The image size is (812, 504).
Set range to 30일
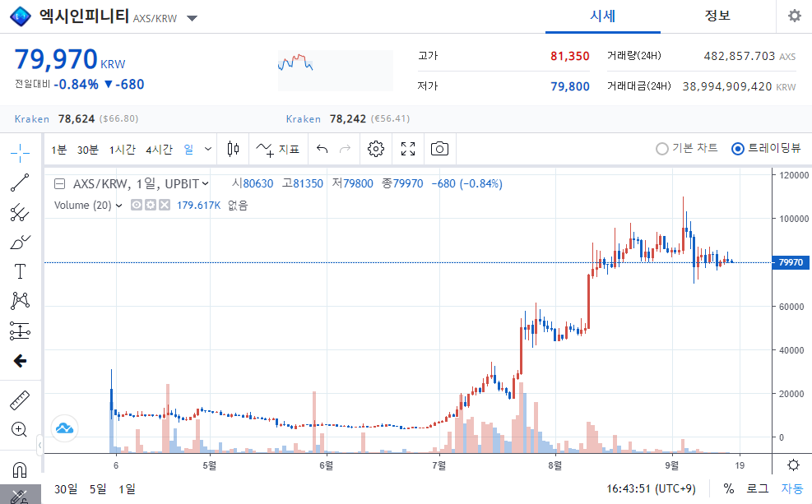(66, 488)
